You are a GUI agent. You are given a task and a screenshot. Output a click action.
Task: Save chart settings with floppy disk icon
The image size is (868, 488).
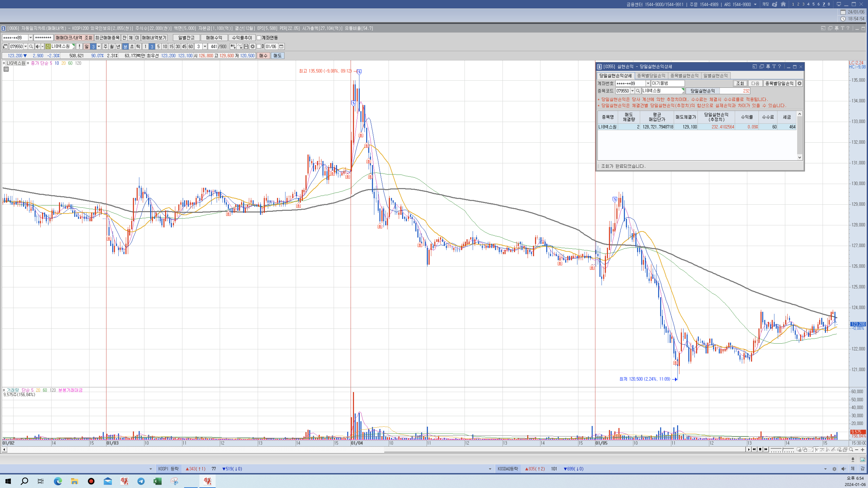pyautogui.click(x=246, y=46)
